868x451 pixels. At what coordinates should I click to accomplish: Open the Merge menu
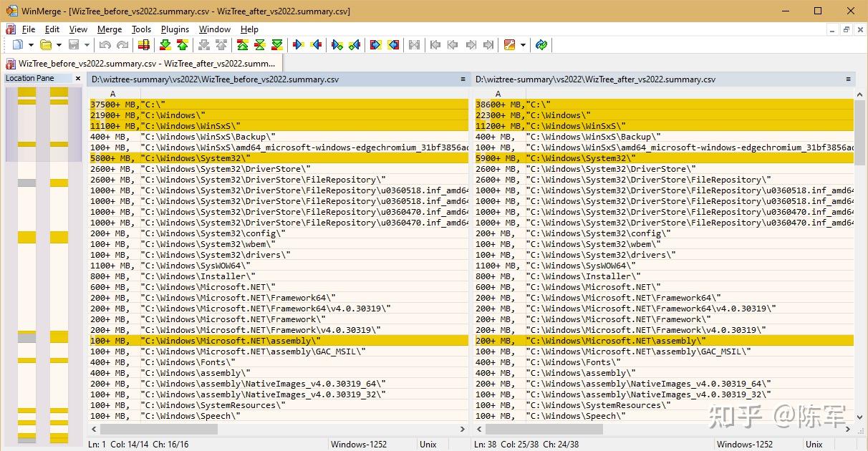pyautogui.click(x=110, y=29)
